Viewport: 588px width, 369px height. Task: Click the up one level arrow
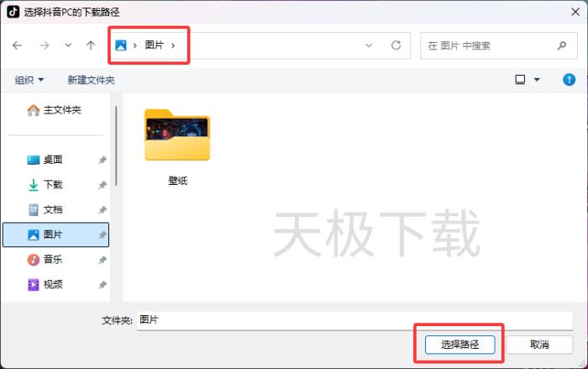pyautogui.click(x=91, y=45)
